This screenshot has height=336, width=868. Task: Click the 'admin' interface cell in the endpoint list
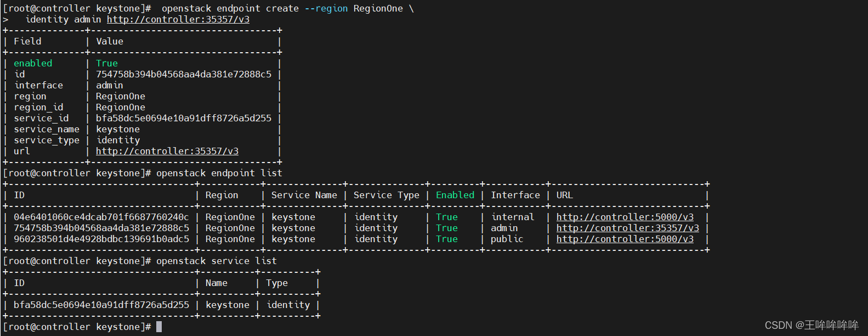tap(504, 228)
